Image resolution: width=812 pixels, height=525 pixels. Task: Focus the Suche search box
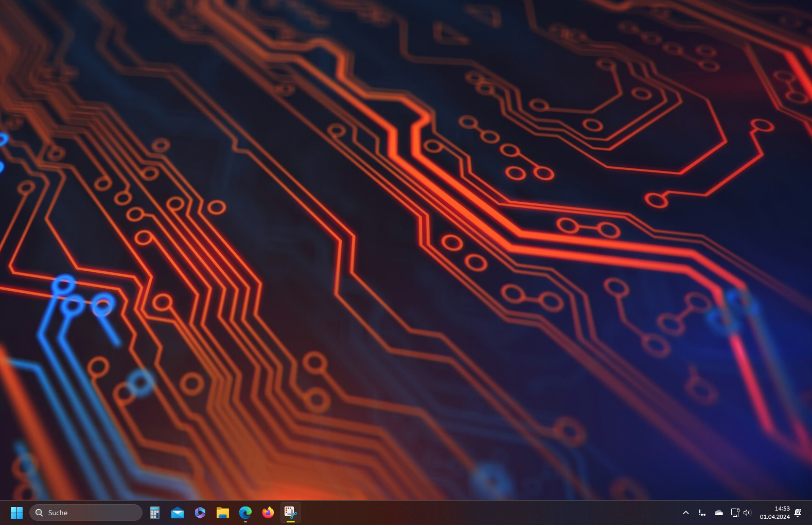(86, 513)
